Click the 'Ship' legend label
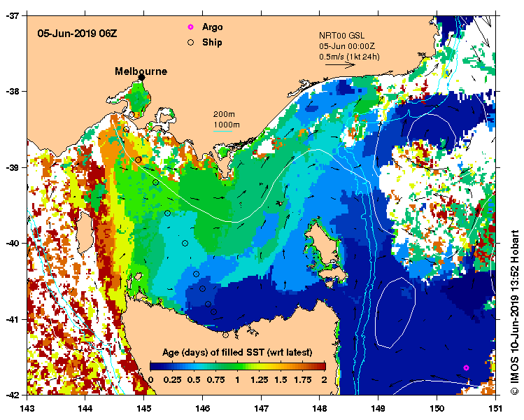Image resolution: width=524 pixels, height=420 pixels. coord(212,43)
